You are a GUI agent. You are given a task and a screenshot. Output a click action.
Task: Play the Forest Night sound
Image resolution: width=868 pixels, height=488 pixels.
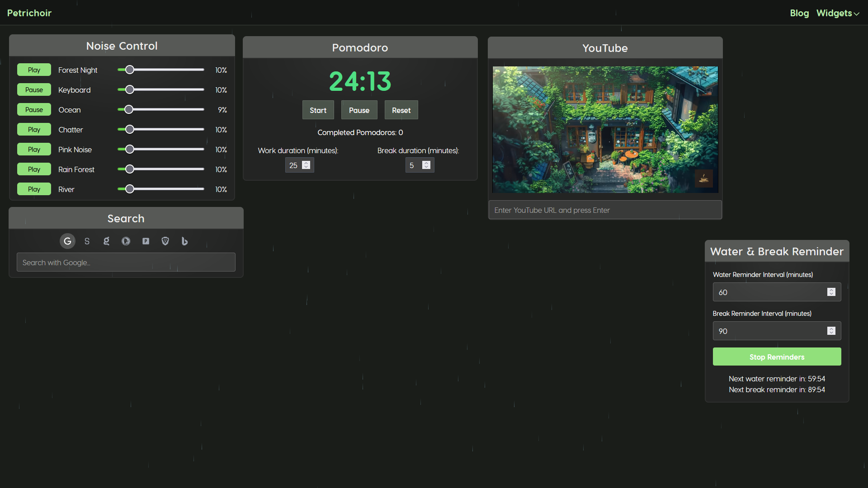coord(34,70)
